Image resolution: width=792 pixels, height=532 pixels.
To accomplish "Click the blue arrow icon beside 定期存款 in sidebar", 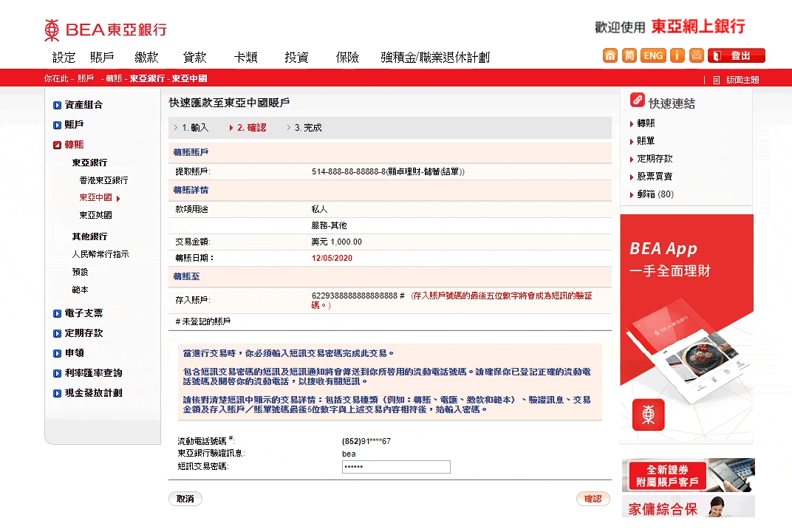I will tap(57, 333).
